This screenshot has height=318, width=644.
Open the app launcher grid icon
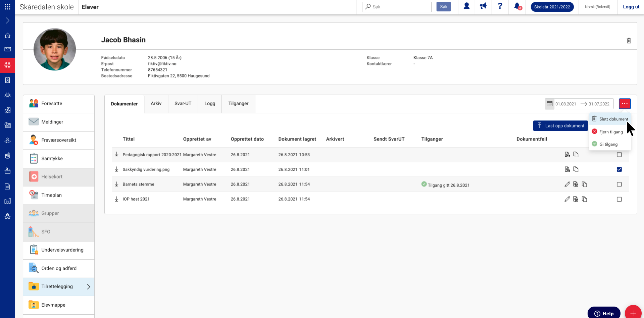click(x=7, y=7)
